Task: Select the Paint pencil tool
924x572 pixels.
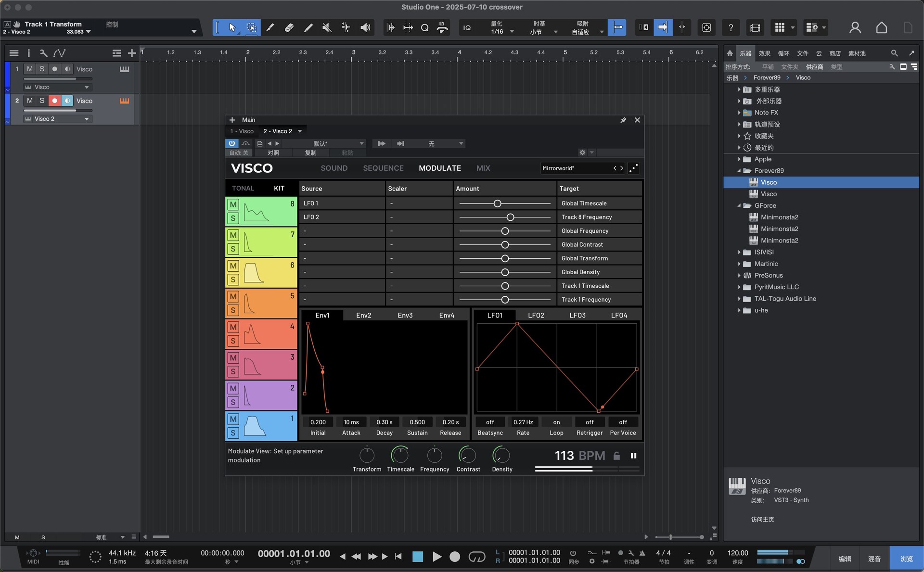Action: (308, 27)
